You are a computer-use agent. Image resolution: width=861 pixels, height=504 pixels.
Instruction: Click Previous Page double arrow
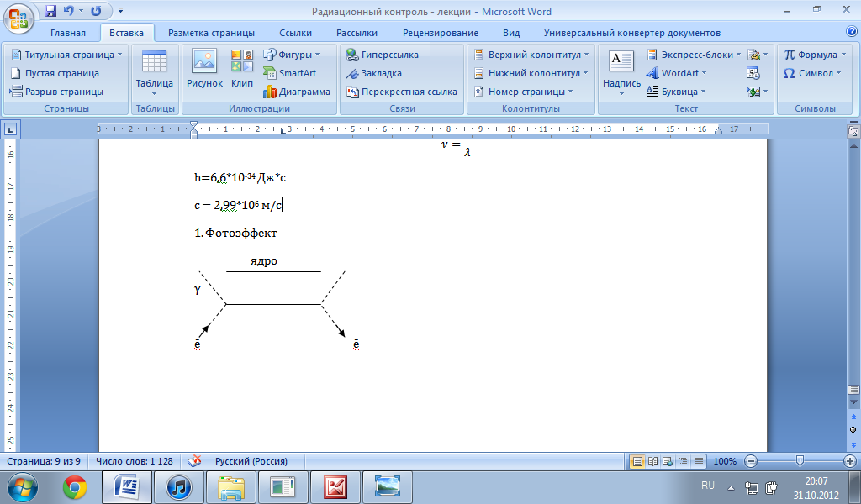pos(853,417)
